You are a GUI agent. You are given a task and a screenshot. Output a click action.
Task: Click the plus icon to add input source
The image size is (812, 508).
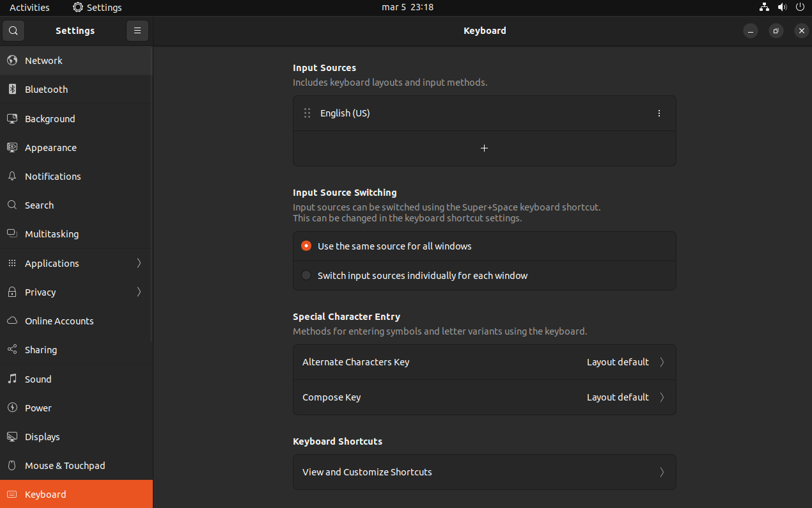coord(484,148)
